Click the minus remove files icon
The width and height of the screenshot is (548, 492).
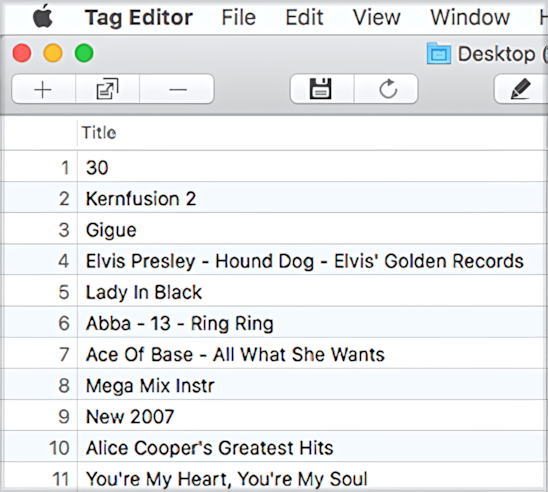(178, 89)
